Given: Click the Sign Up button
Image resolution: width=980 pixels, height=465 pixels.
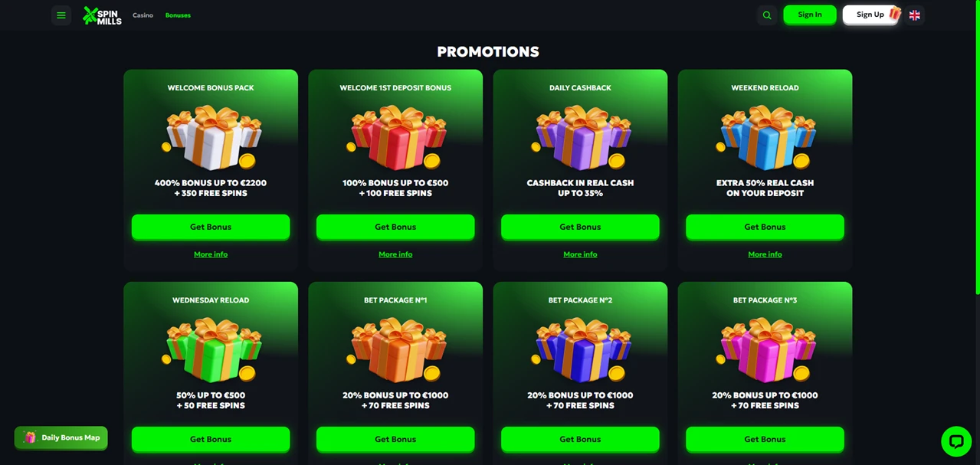Looking at the screenshot, I should [871, 15].
